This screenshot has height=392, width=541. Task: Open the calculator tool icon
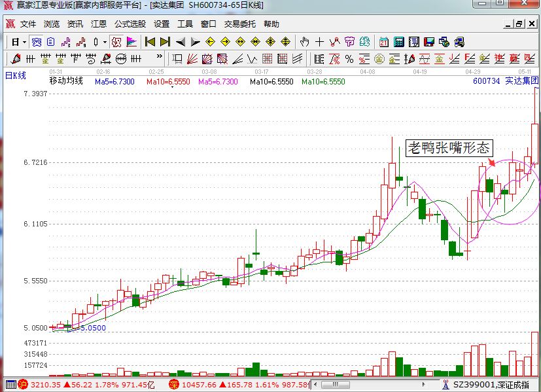tap(399, 42)
